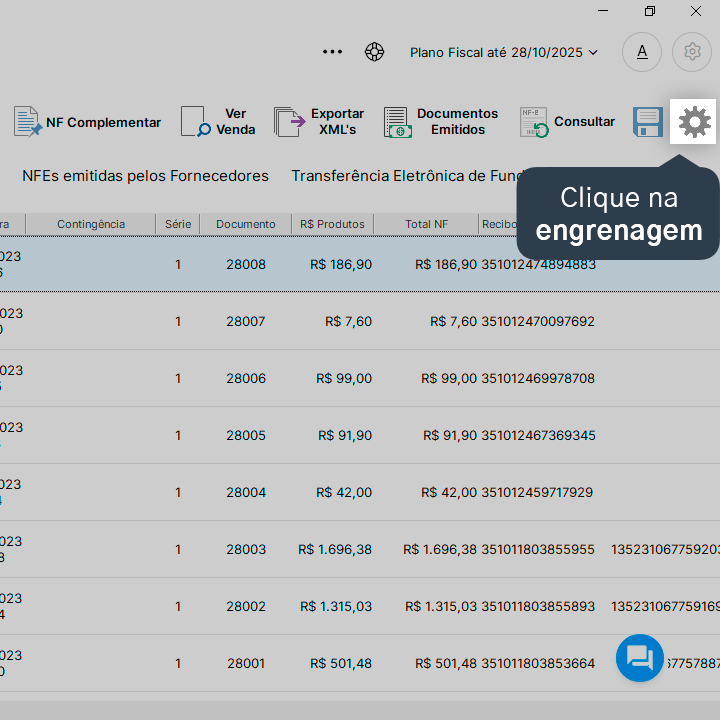Click recibo number 351011803855955
The width and height of the screenshot is (720, 720).
tap(538, 549)
